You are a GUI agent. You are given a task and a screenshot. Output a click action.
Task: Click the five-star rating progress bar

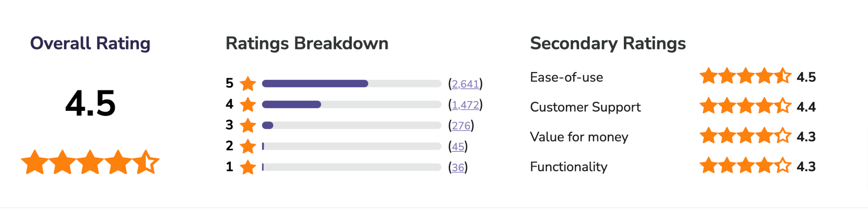352,84
